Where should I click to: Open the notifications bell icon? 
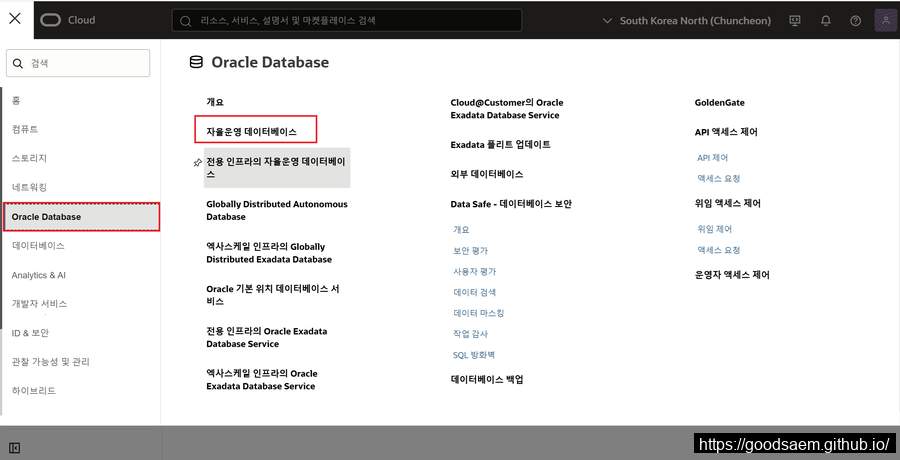[x=825, y=21]
